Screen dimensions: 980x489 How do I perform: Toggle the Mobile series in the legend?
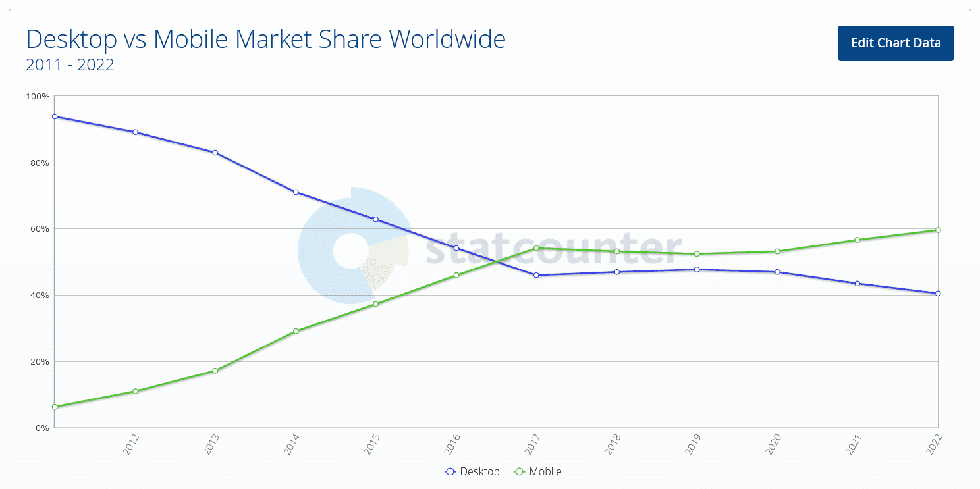[x=537, y=472]
